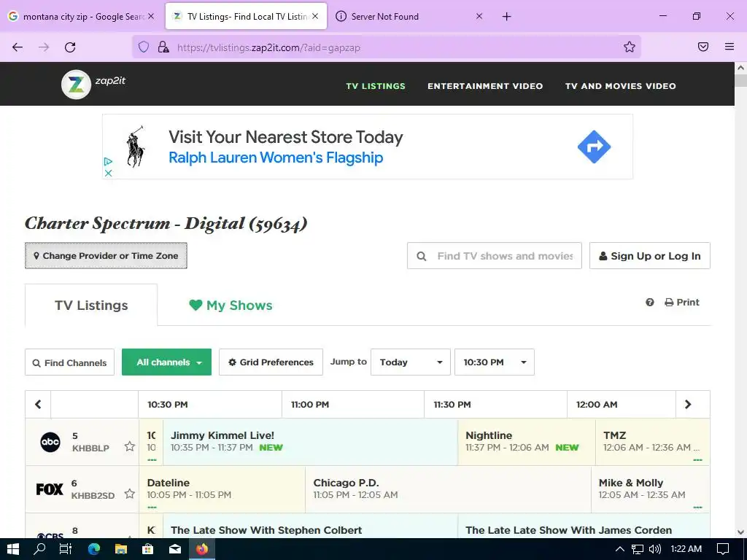This screenshot has height=560, width=747.
Task: Click Firefox icon on taskbar
Action: (202, 549)
